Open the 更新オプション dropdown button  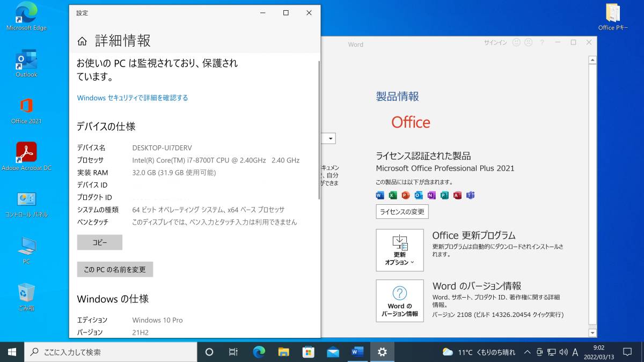point(400,250)
